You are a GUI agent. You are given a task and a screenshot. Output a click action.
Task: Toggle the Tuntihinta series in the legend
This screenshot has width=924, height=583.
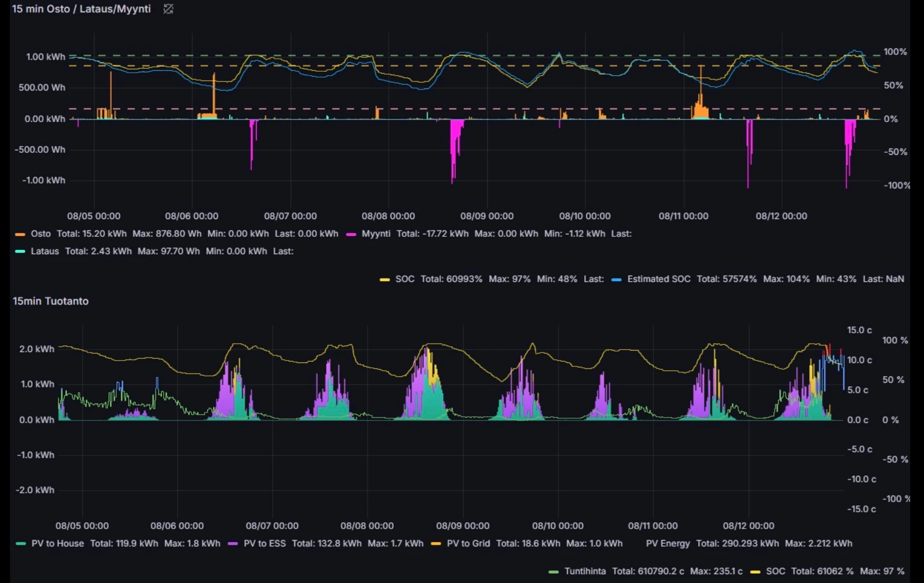tap(585, 571)
